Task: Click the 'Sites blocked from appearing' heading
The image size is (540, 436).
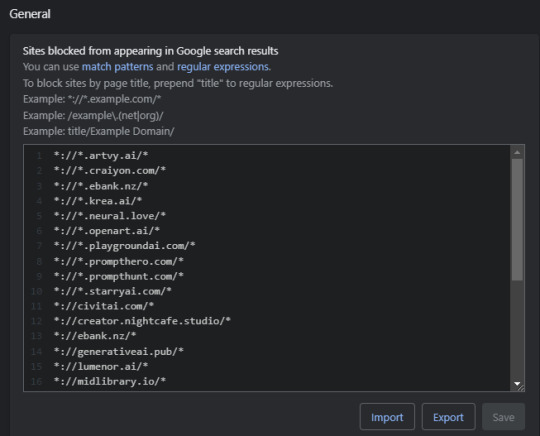Action: (x=150, y=51)
